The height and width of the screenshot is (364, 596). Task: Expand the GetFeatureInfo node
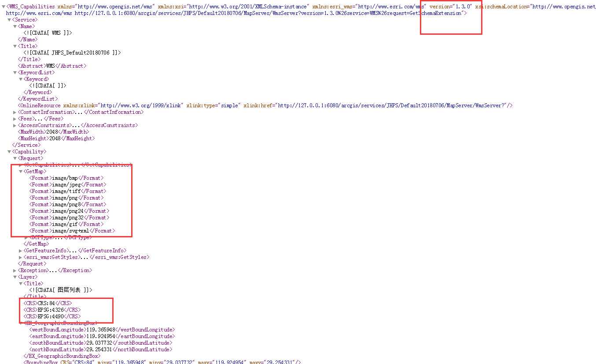(x=20, y=251)
